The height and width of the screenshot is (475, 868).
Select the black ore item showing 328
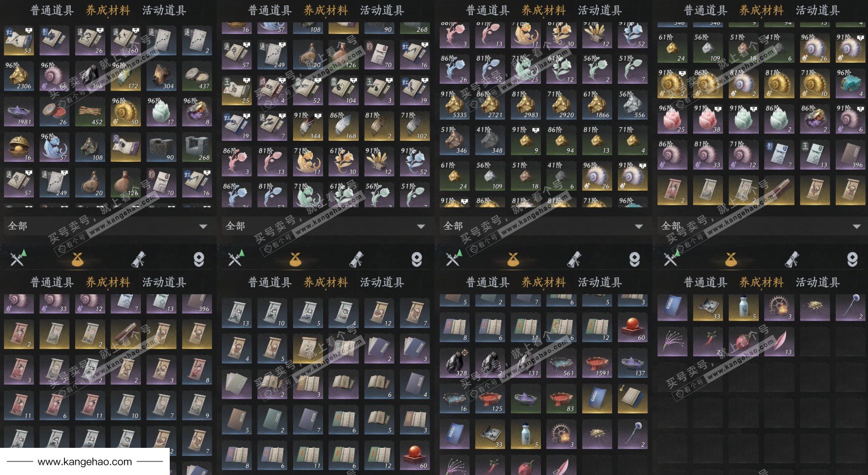[x=454, y=362]
